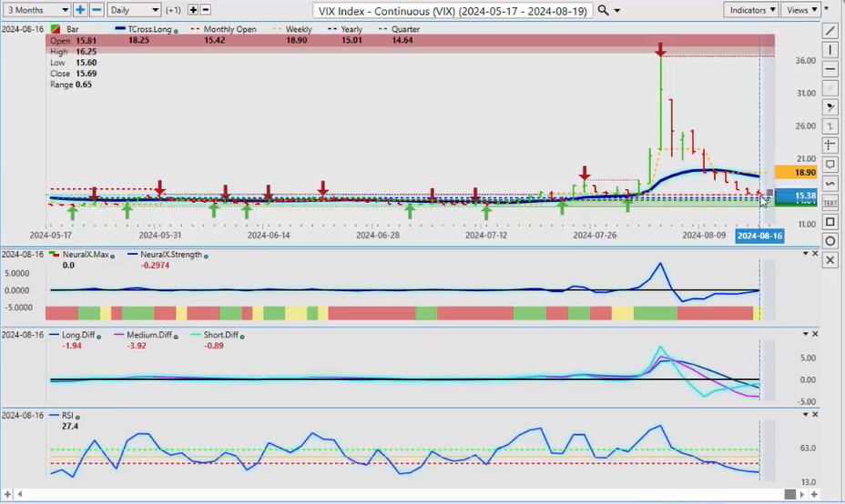
Task: Select the diagonal trend line drawing tool
Action: click(830, 31)
